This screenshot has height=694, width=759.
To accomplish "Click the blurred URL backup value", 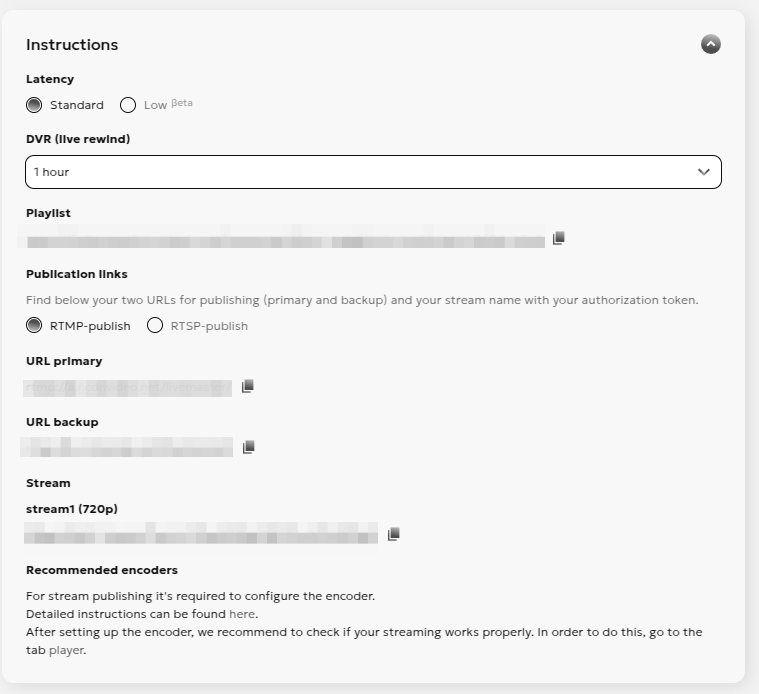I will (129, 447).
